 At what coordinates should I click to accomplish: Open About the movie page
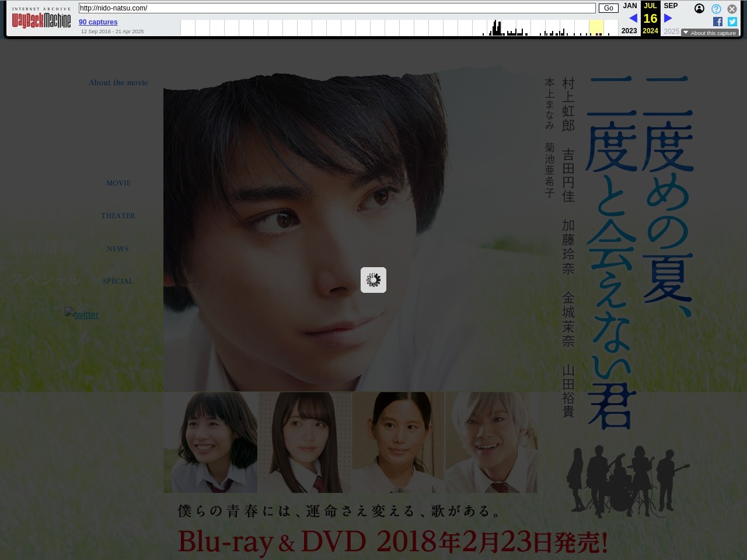point(118,83)
